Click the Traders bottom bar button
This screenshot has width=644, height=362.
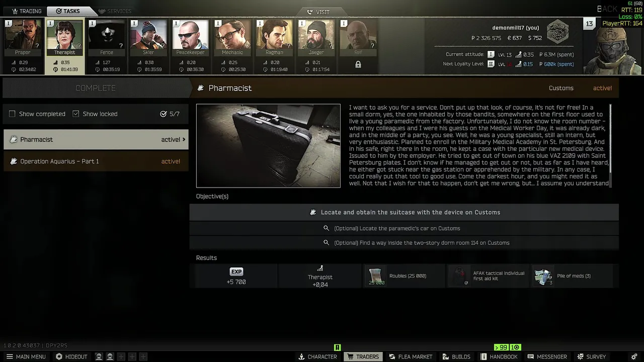(x=363, y=356)
